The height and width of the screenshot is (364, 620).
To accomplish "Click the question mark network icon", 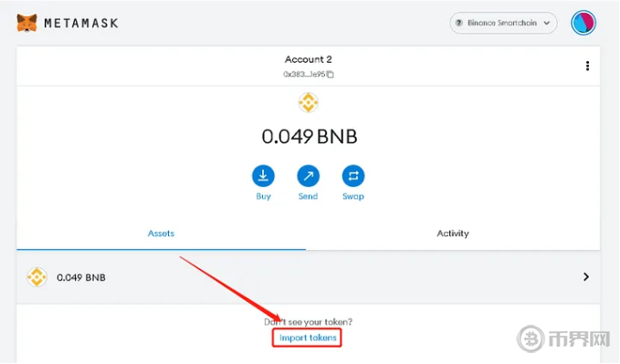I will (x=459, y=23).
